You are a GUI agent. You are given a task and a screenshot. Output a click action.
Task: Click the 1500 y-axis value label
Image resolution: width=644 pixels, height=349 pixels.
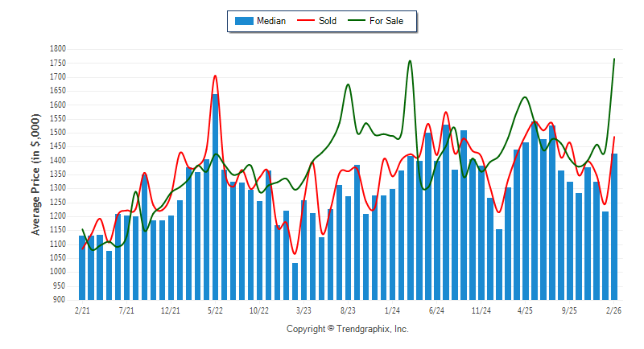click(57, 133)
